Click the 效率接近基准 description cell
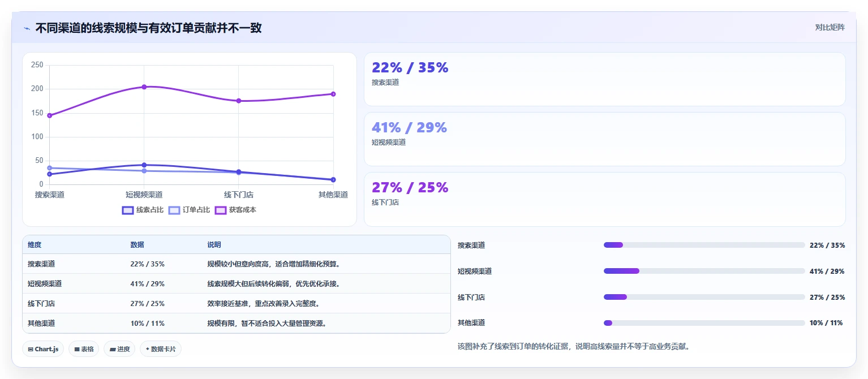 pos(326,304)
